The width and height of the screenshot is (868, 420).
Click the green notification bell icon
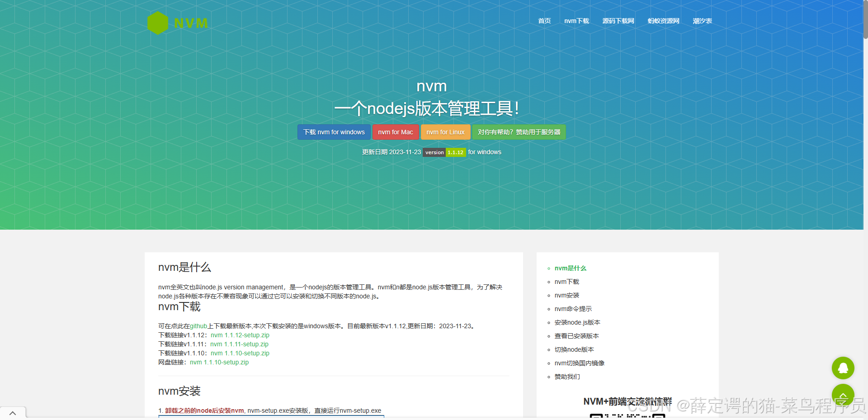(843, 368)
